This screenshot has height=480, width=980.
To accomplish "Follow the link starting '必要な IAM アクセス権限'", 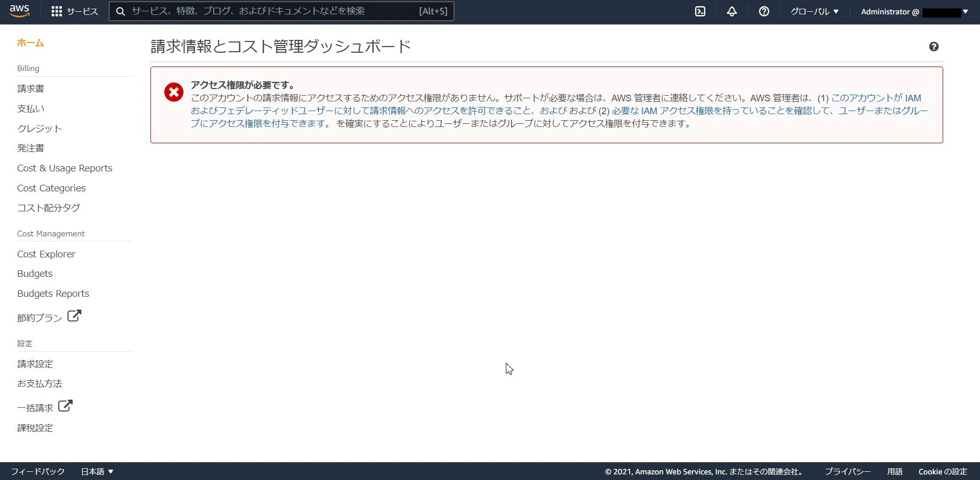I will click(x=559, y=117).
